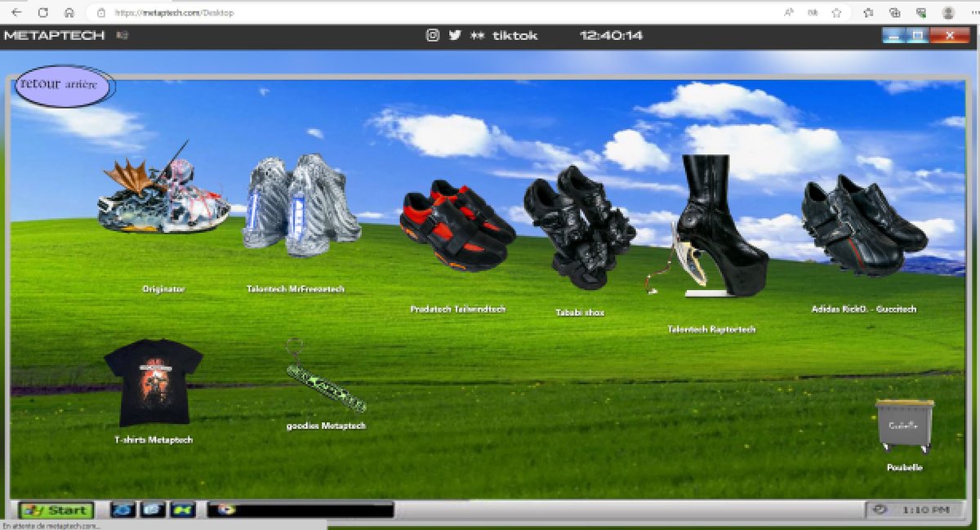The width and height of the screenshot is (980, 530).
Task: Open Metaptech Instagram icon in header
Action: 433,35
